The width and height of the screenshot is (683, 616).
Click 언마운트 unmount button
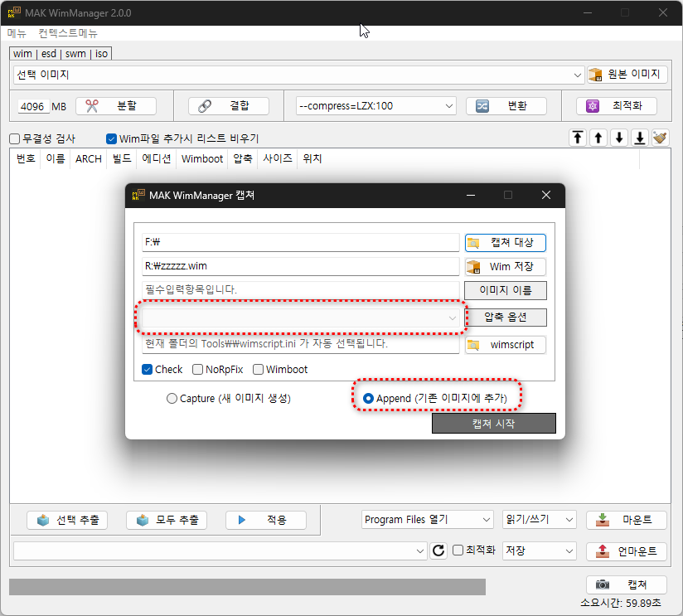click(x=627, y=551)
